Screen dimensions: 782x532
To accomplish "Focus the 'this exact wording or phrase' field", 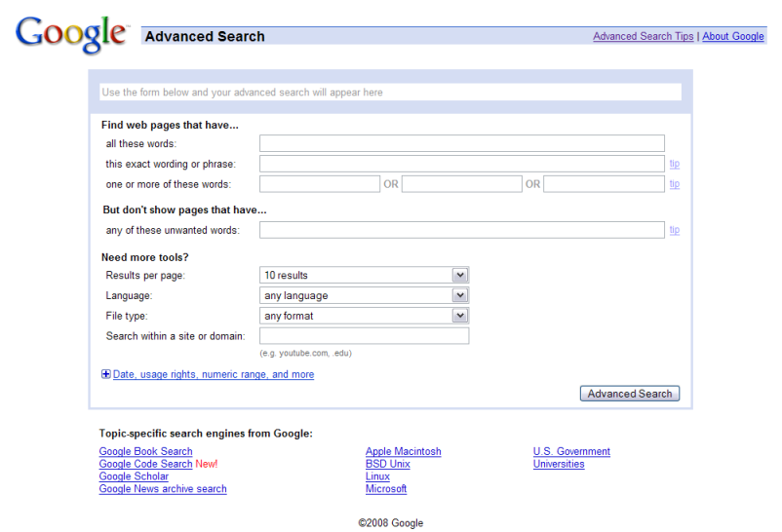I will coord(462,164).
